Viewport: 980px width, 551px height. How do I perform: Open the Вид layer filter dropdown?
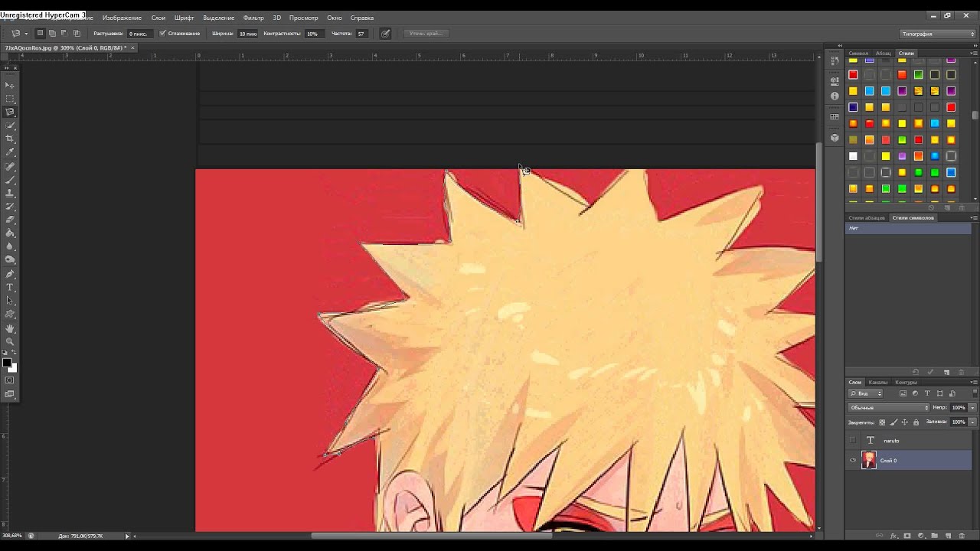tap(867, 393)
